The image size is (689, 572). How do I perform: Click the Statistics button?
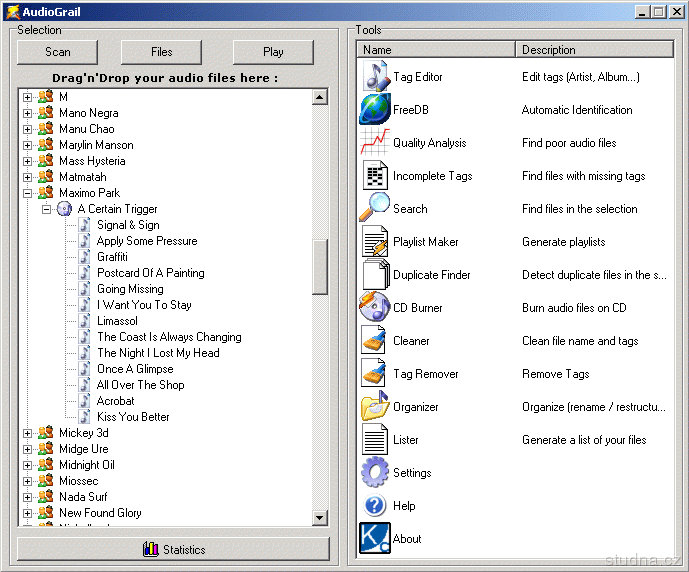(x=173, y=549)
